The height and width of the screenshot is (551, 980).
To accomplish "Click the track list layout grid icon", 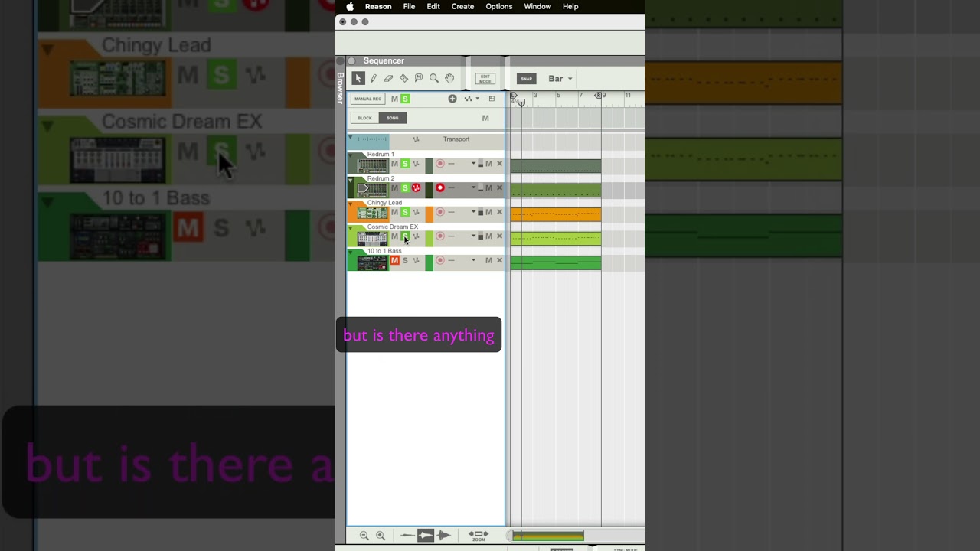I will 492,99.
